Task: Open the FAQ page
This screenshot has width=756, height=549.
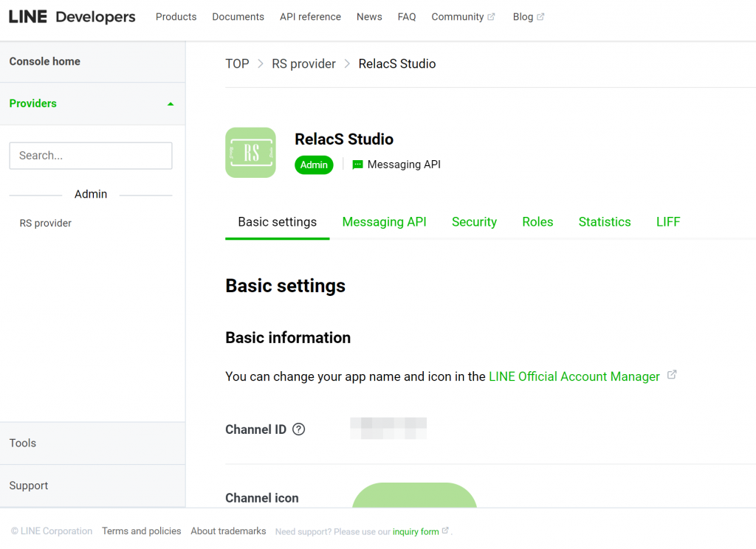Action: 407,17
